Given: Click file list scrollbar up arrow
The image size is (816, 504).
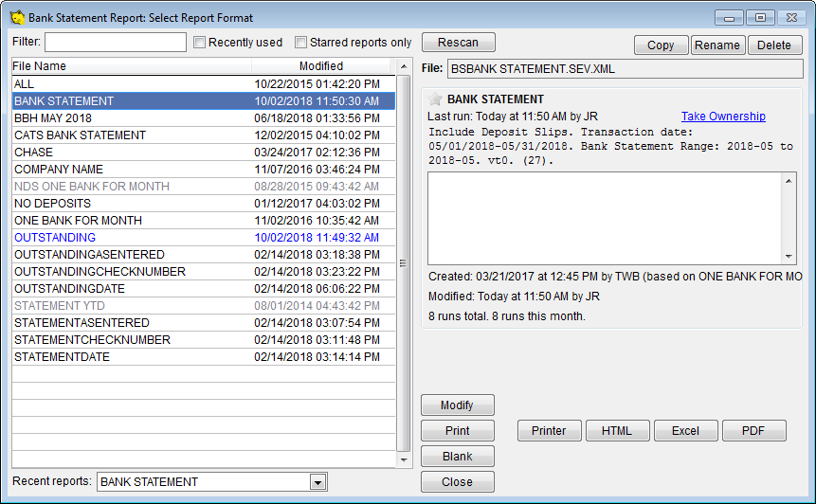Looking at the screenshot, I should 404,66.
